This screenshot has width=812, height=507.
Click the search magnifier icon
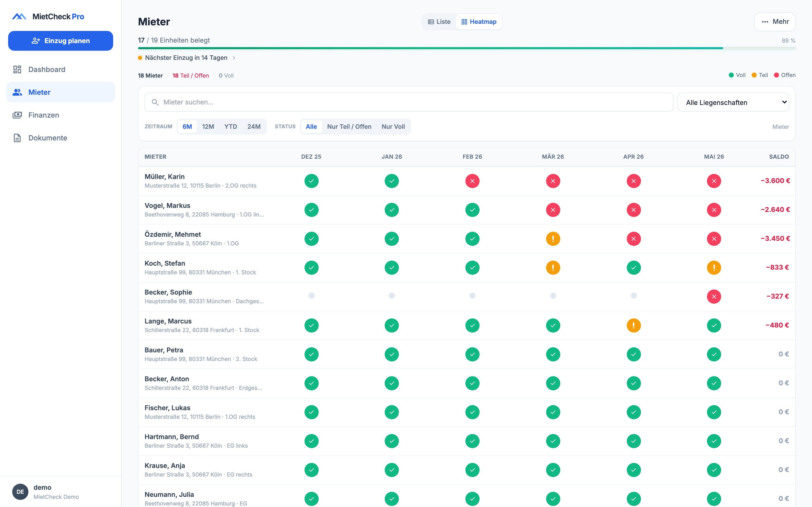coord(155,102)
